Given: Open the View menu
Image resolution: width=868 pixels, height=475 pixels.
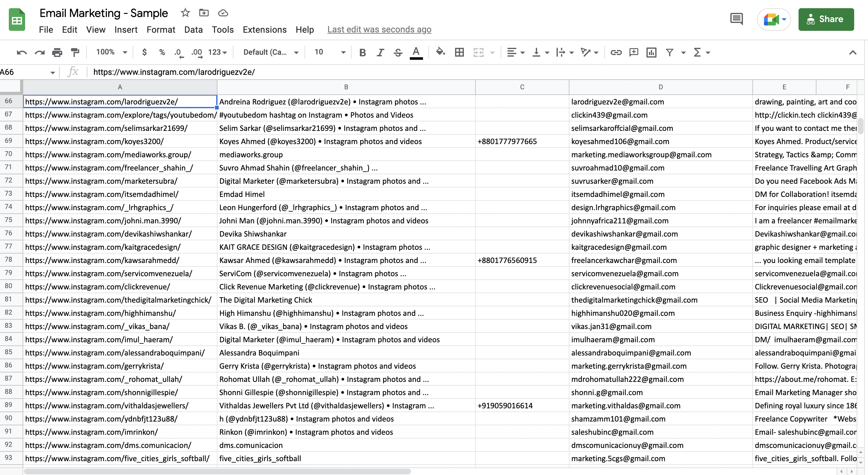Looking at the screenshot, I should pos(96,30).
